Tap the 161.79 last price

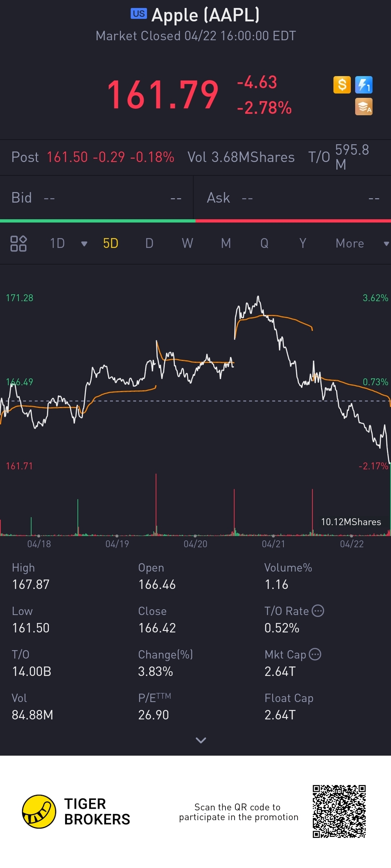[163, 95]
